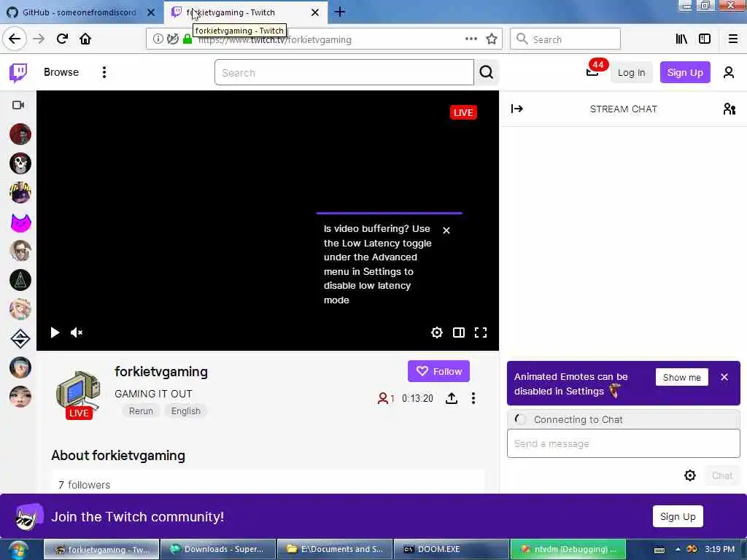Focus the Firefox search box

tap(565, 39)
